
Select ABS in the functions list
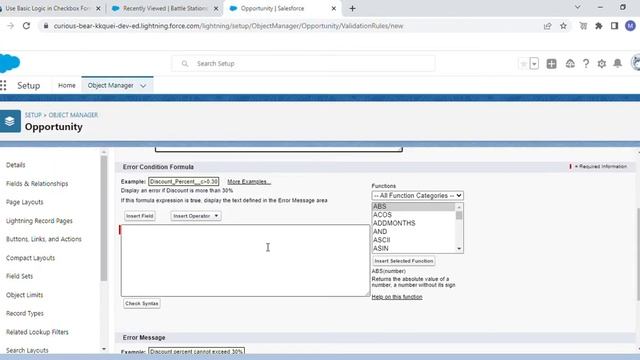tap(413, 207)
